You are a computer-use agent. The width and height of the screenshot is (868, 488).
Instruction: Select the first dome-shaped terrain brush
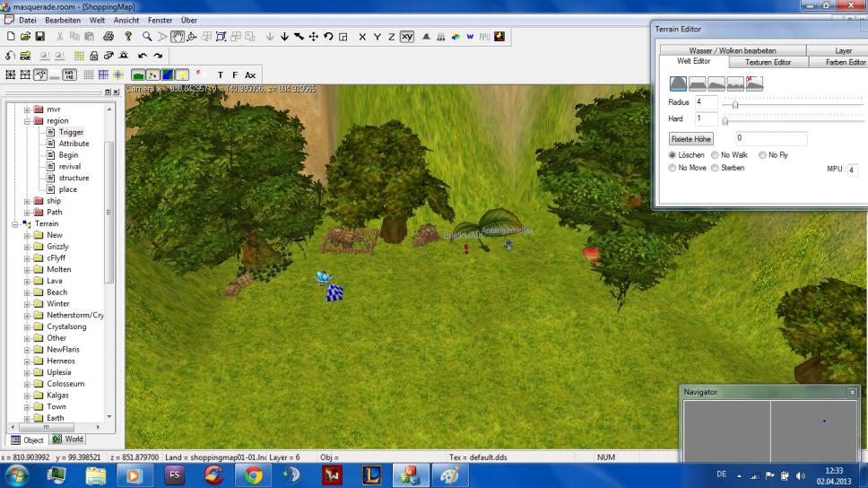point(679,83)
